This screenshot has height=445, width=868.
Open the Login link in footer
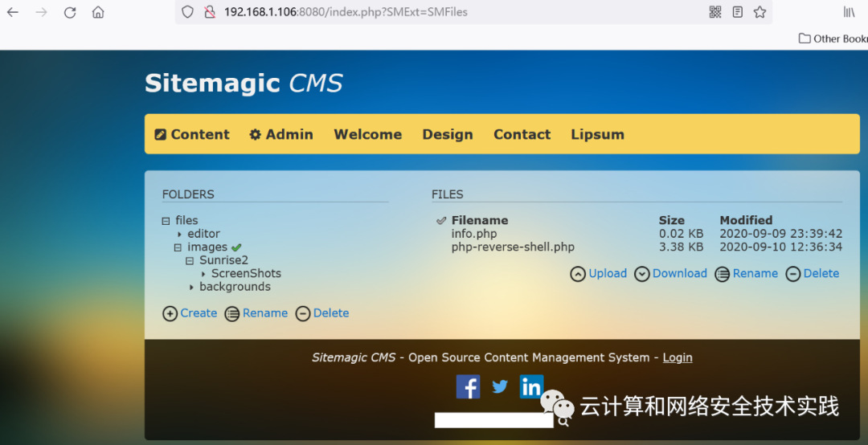point(678,357)
